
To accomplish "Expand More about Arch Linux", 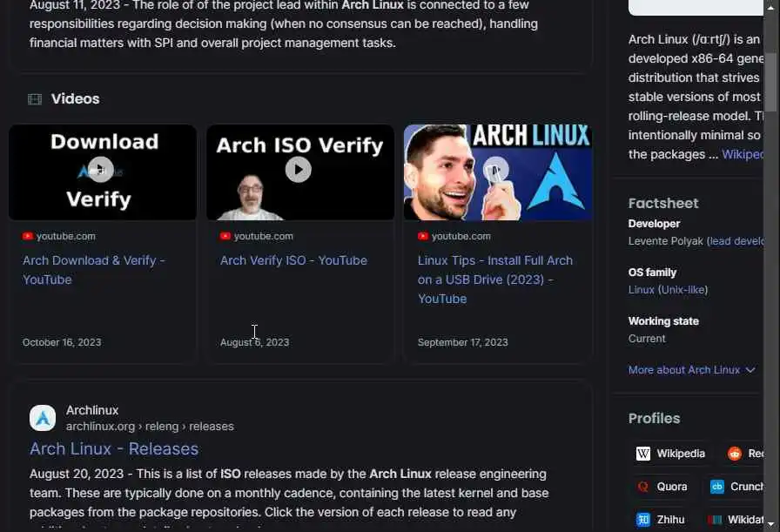I will [x=691, y=370].
